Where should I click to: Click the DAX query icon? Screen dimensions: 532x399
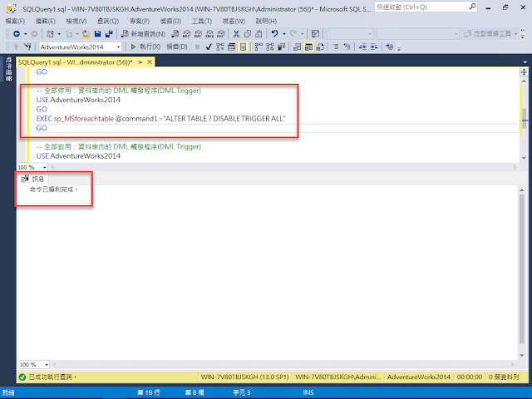click(221, 33)
